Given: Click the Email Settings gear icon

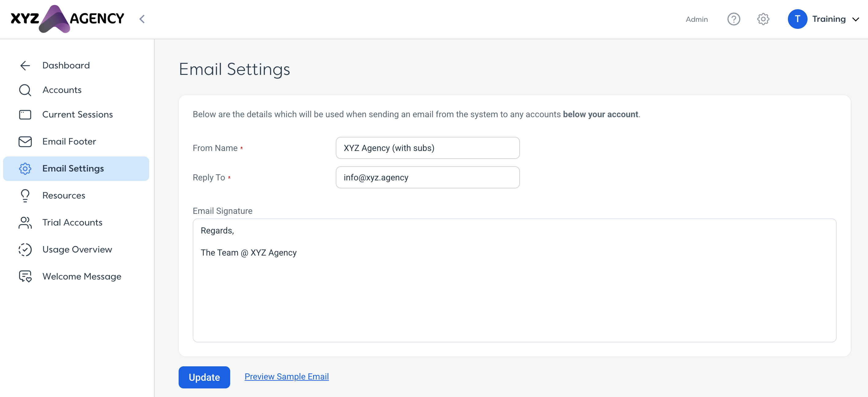Looking at the screenshot, I should 25,169.
